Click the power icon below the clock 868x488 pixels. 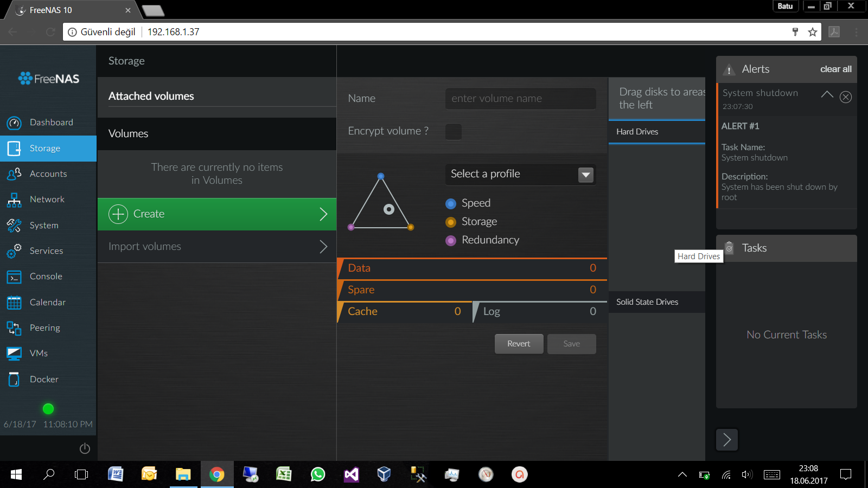(x=85, y=448)
